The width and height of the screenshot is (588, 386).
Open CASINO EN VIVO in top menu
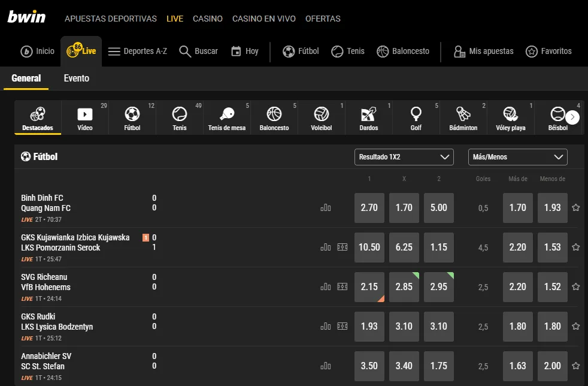tap(264, 19)
